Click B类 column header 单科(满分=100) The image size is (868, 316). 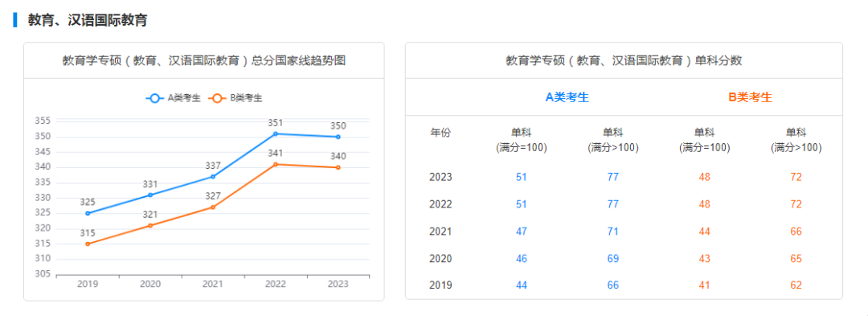click(704, 141)
